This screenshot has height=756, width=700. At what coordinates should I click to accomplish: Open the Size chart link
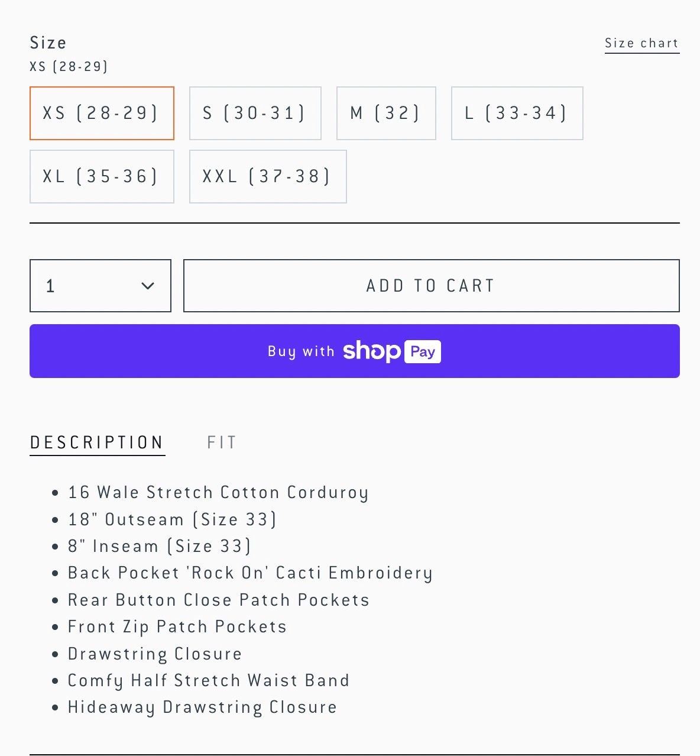641,43
